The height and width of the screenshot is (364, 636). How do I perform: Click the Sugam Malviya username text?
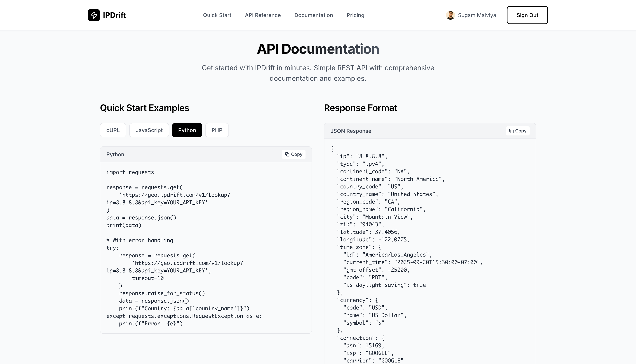click(x=477, y=15)
